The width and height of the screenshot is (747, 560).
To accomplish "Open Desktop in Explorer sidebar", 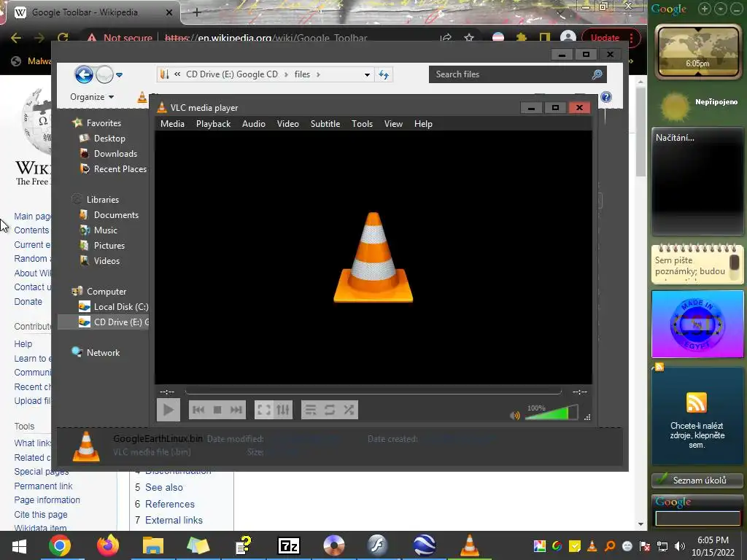I will (x=109, y=139).
